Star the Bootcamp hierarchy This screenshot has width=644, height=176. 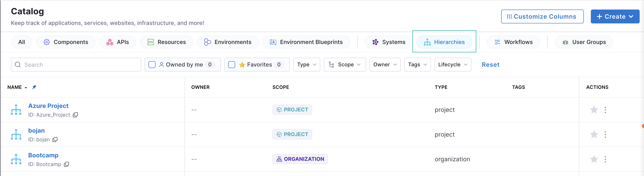(594, 159)
